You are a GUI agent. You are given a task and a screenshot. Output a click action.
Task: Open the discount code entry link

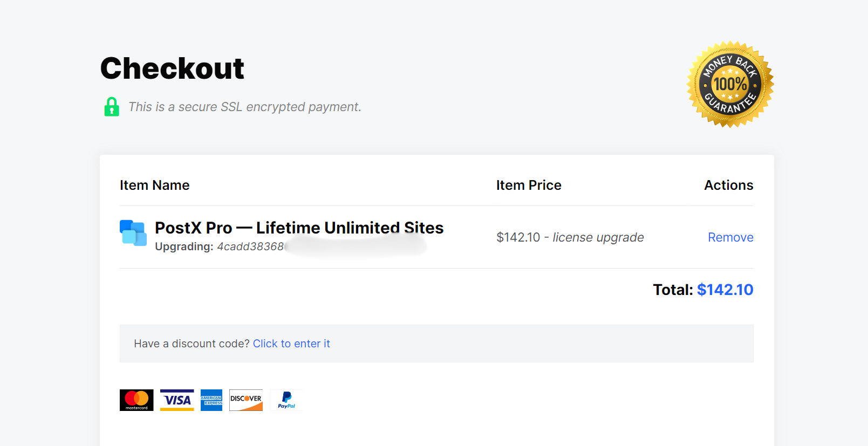[x=291, y=344]
